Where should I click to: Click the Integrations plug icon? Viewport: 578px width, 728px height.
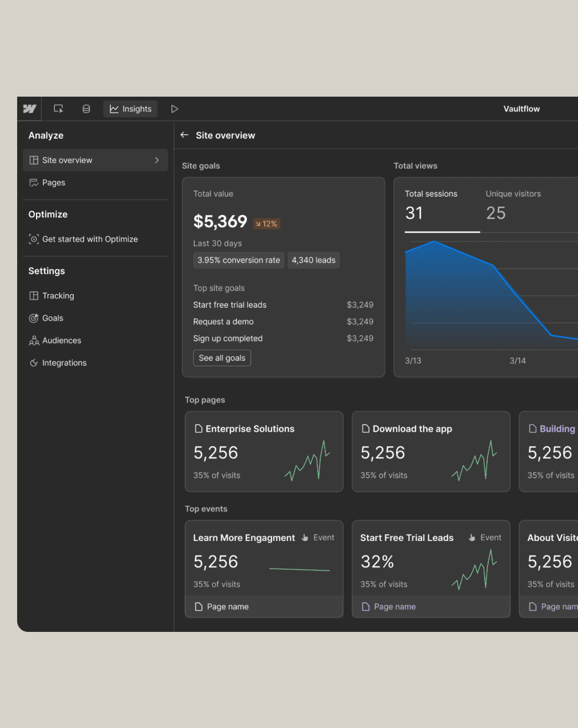(34, 363)
